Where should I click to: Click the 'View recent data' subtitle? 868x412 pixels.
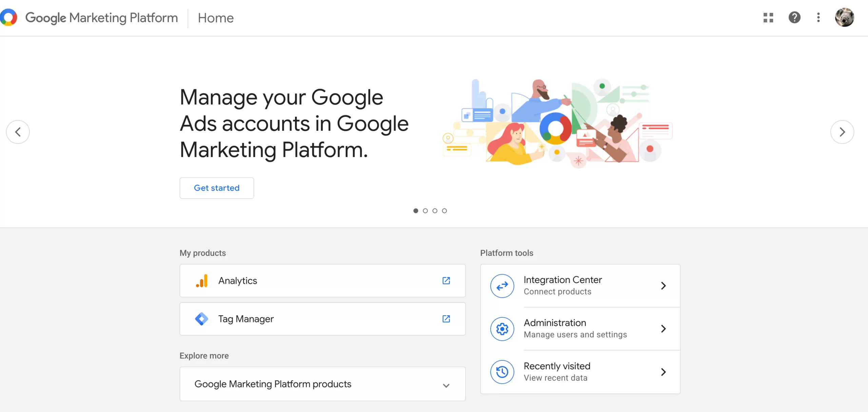(555, 378)
